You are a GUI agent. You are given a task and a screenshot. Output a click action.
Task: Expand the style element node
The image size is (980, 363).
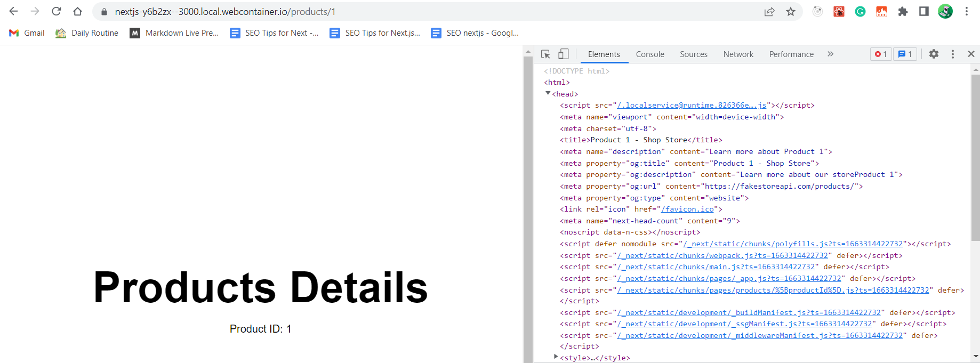[556, 357]
